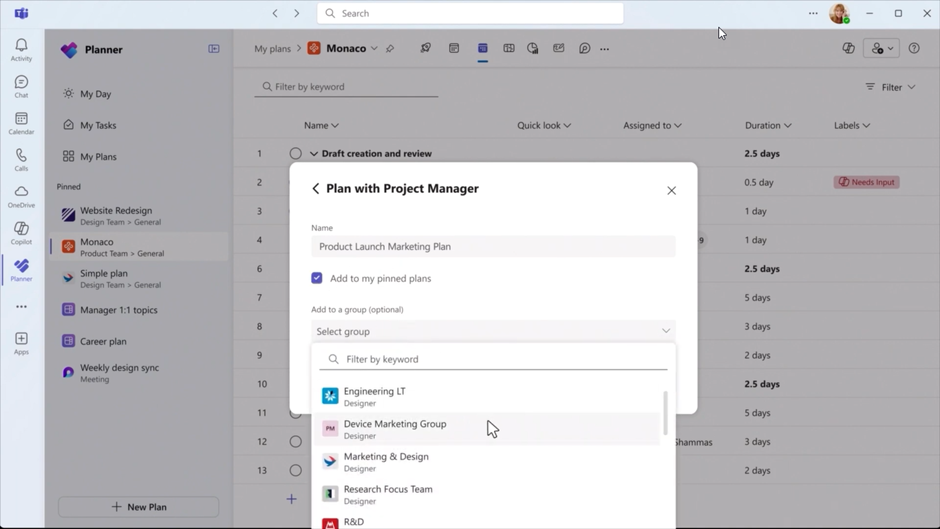Open My Plans in Planner
The image size is (940, 529).
click(x=98, y=157)
